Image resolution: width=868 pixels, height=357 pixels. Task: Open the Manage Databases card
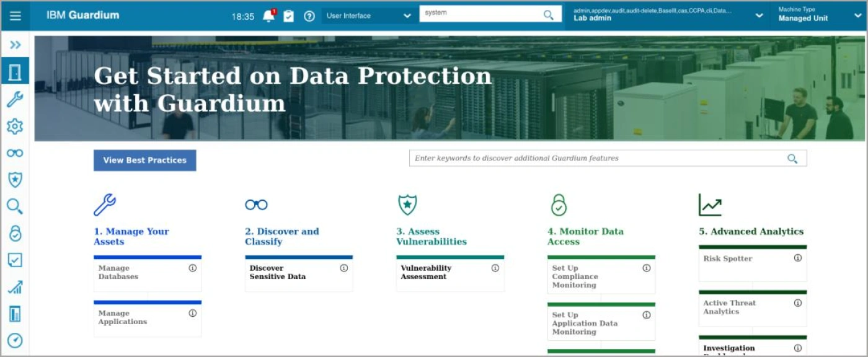pos(148,273)
